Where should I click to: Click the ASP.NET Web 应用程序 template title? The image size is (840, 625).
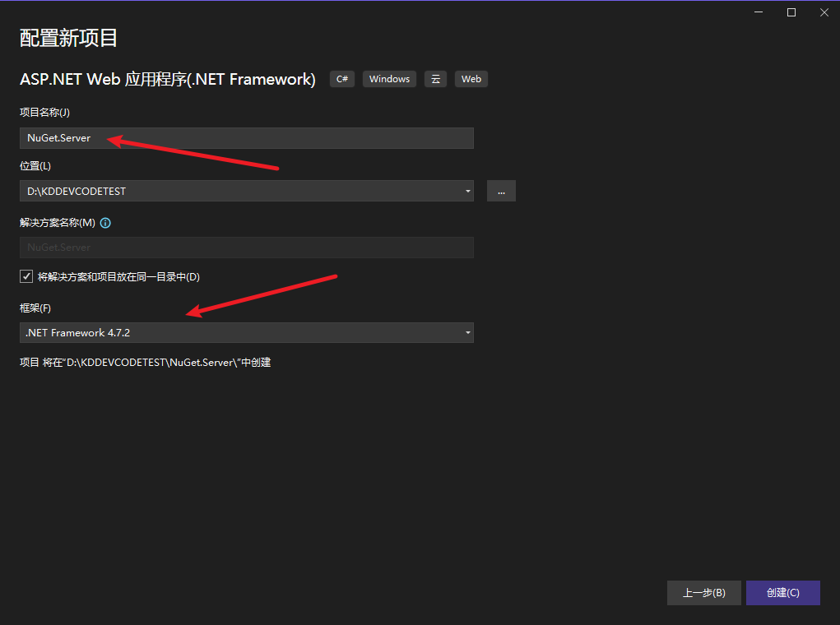pos(168,79)
